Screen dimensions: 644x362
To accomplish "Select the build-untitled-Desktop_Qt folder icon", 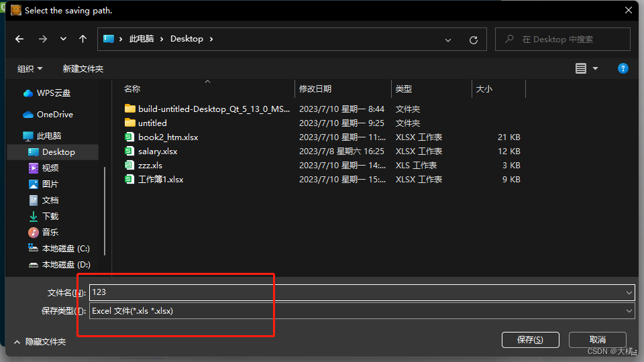I will pyautogui.click(x=129, y=109).
